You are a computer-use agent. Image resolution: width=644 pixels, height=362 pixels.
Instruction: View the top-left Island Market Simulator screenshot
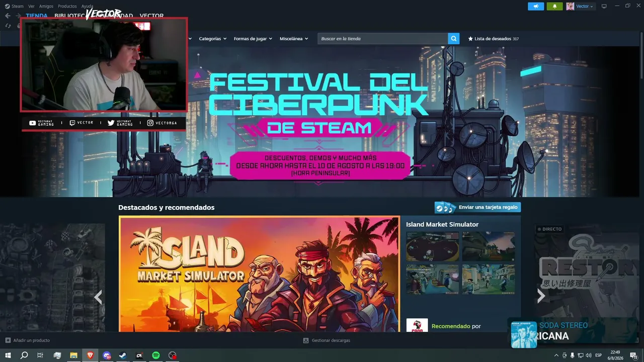[x=432, y=246]
